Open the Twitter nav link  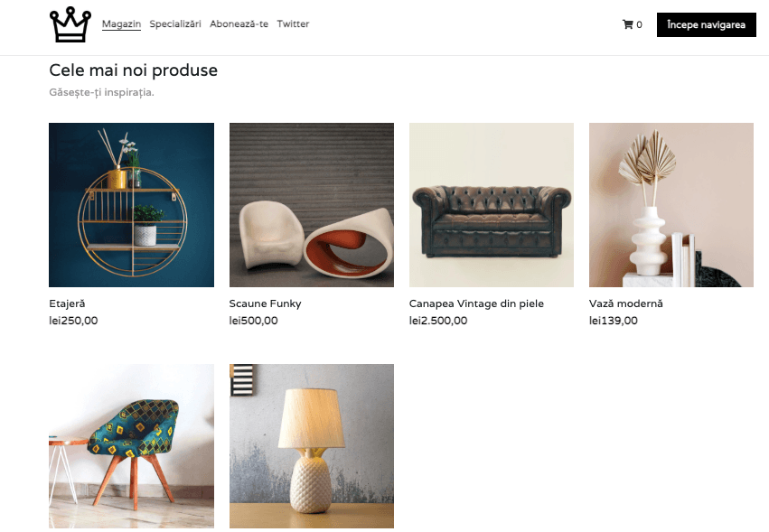click(x=293, y=23)
